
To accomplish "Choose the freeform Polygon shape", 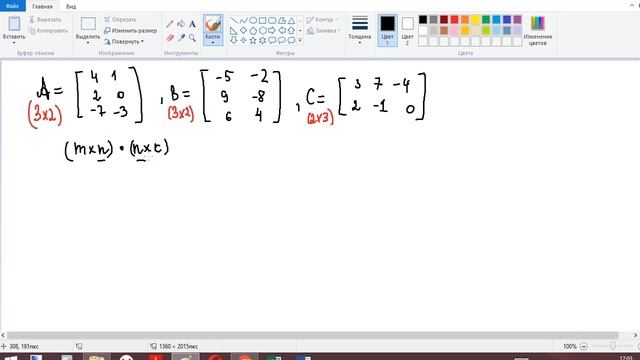I will pyautogui.click(x=282, y=20).
